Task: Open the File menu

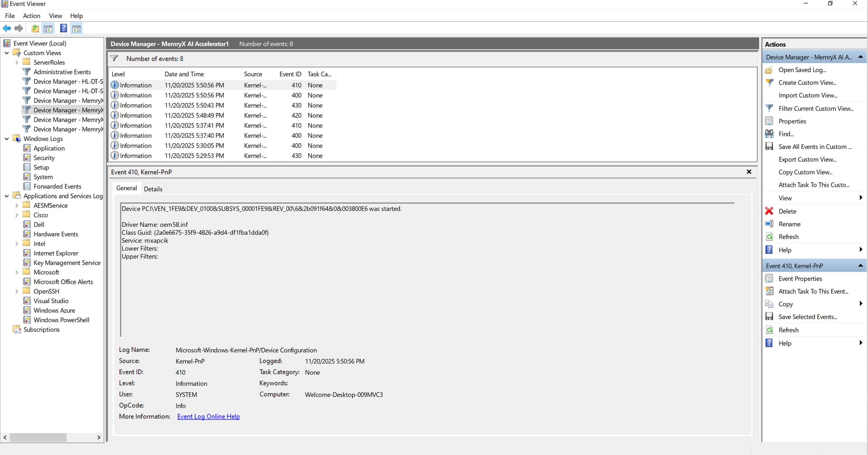Action: 10,16
